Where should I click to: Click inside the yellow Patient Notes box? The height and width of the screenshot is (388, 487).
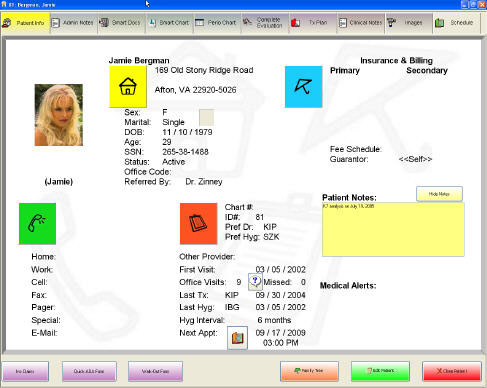393,229
